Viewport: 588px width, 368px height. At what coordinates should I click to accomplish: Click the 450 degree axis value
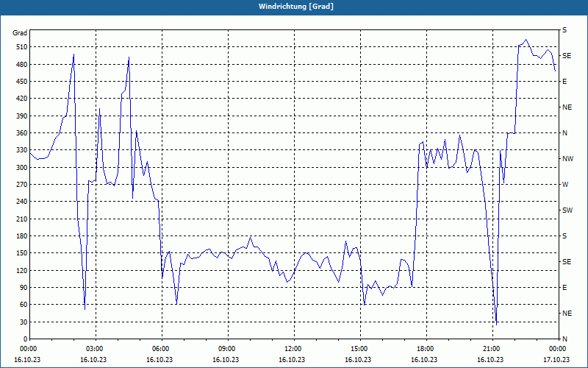[21, 82]
